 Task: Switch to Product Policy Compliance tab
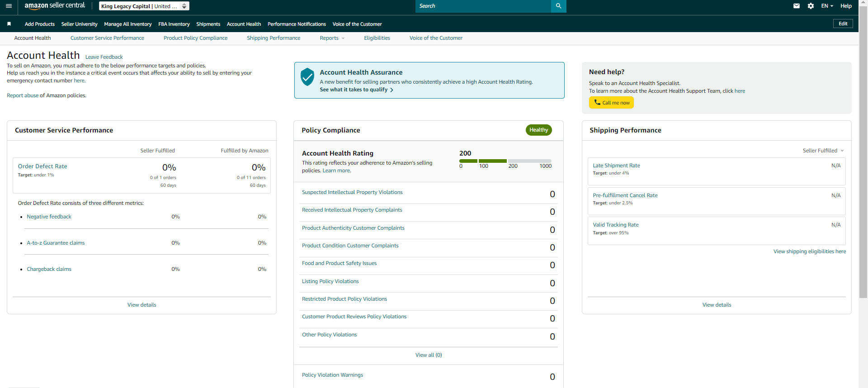tap(195, 38)
